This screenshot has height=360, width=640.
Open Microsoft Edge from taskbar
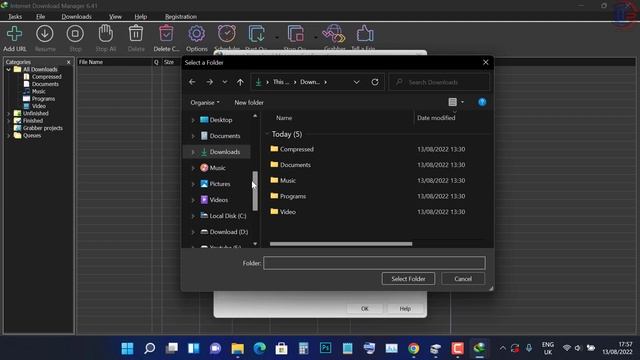coord(260,348)
